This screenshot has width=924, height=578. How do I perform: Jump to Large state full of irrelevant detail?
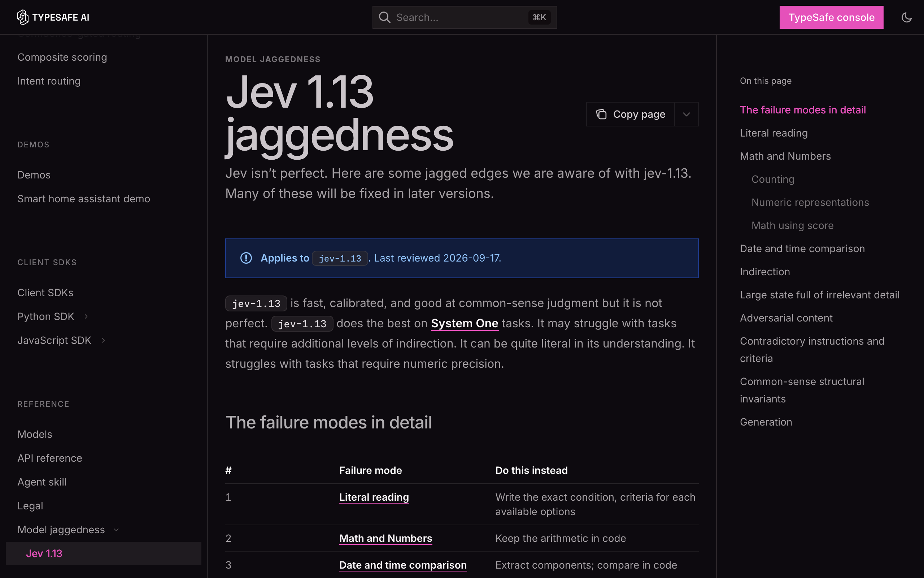click(819, 295)
